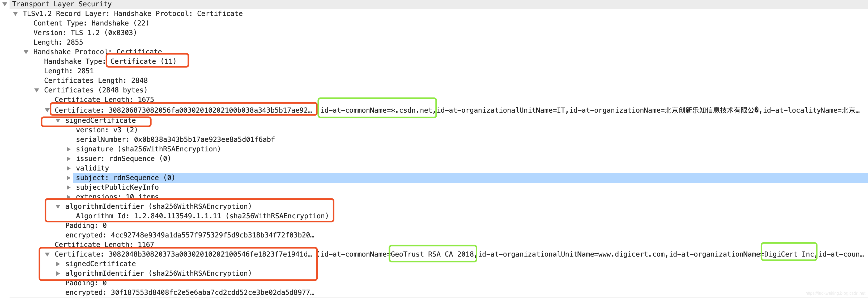Collapse the expanded signedCertificate node

58,121
